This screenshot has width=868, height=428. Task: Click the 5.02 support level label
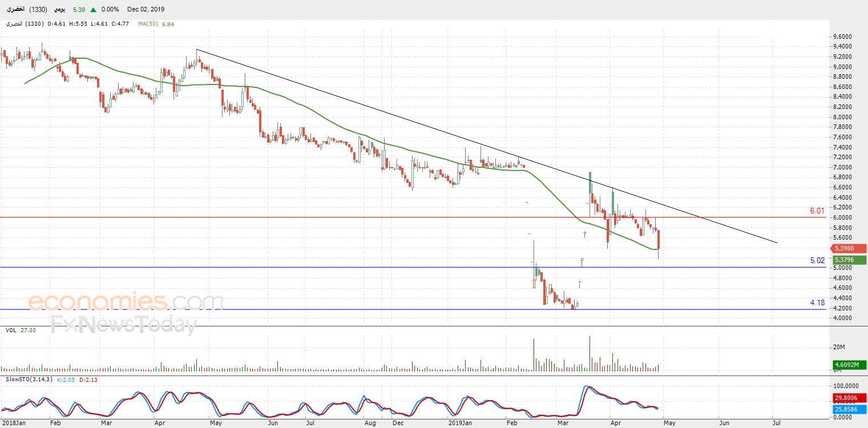[817, 261]
